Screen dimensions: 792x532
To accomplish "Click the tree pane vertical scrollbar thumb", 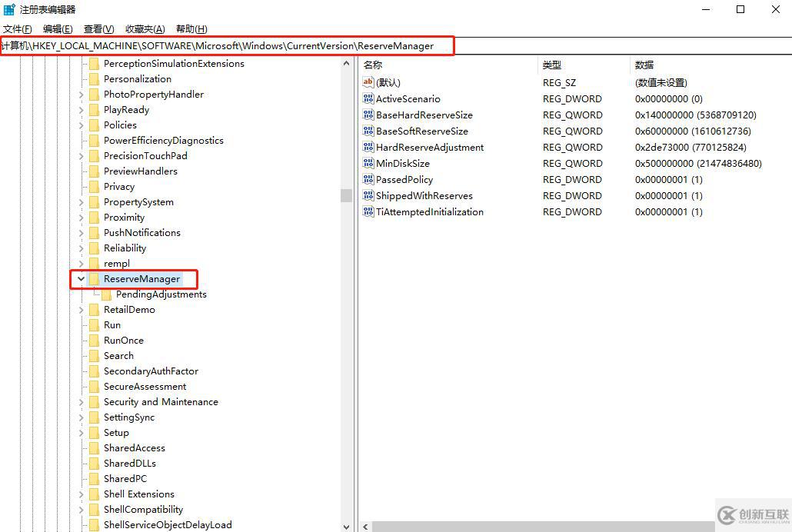I will point(346,195).
